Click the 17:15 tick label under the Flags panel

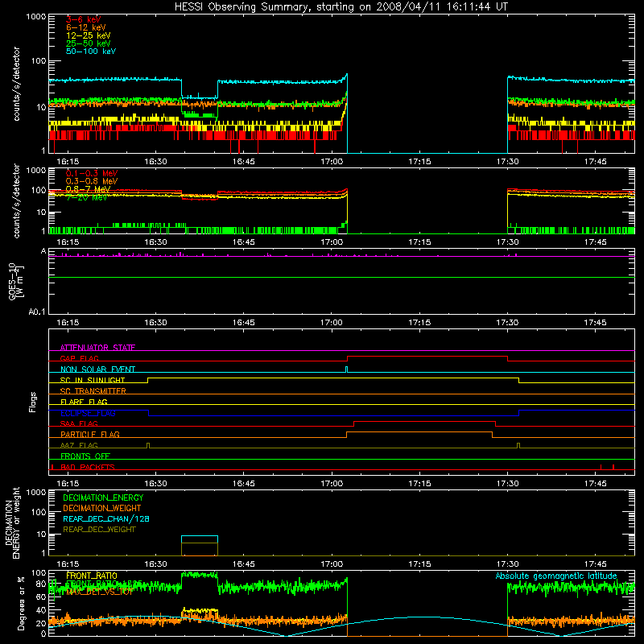click(419, 483)
